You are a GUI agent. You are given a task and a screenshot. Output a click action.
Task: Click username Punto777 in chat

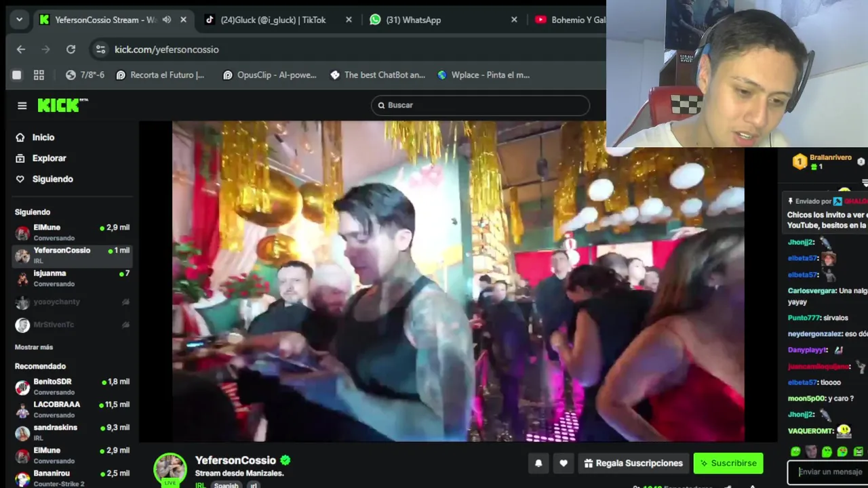tap(804, 318)
